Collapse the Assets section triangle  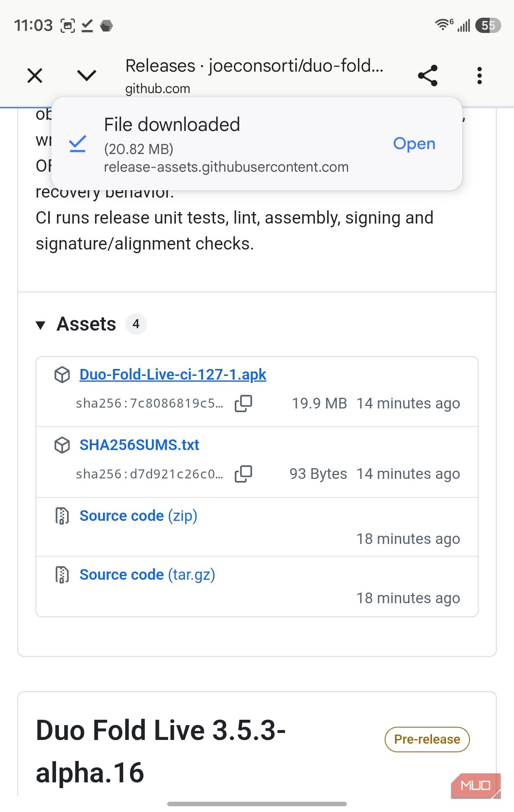click(40, 325)
